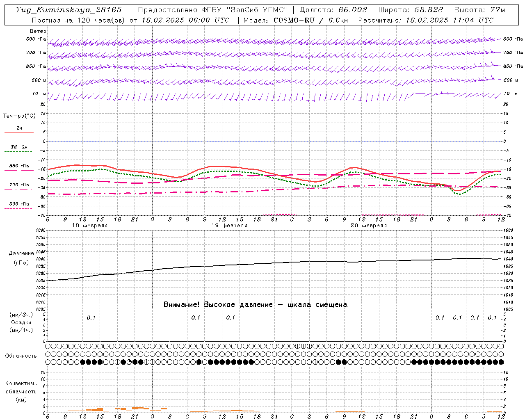Click the Давление pressure panel label

(21, 253)
